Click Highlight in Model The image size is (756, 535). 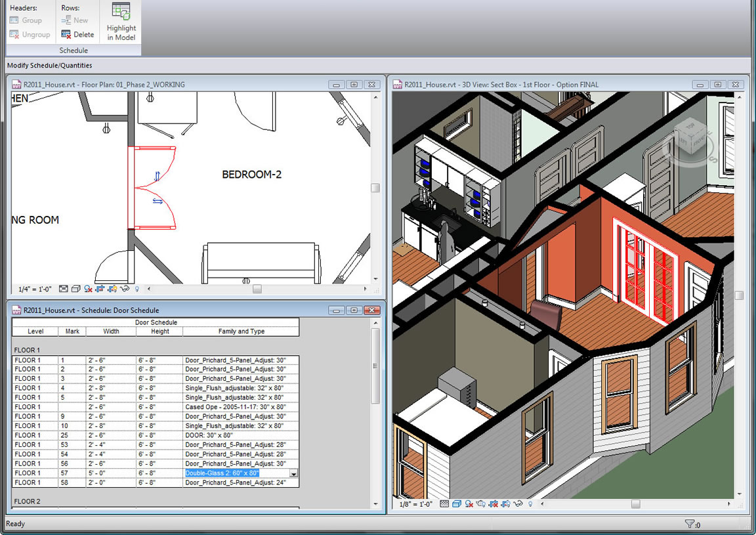[x=121, y=22]
